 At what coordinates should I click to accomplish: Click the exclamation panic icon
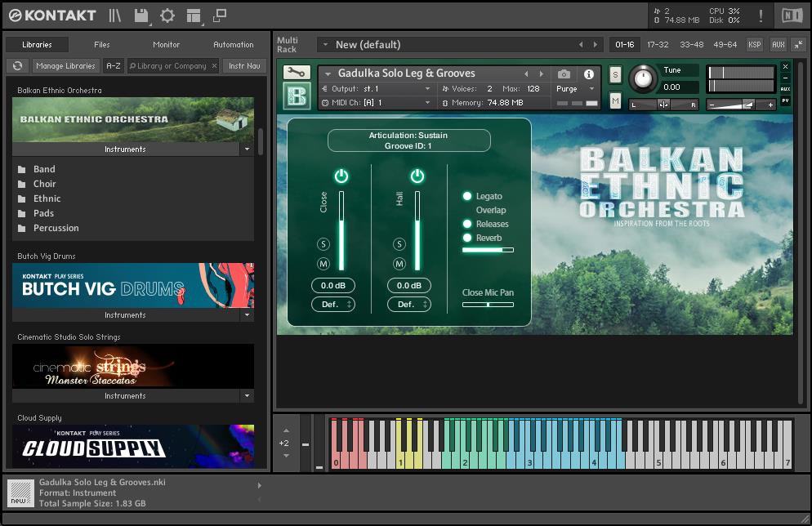tap(761, 16)
